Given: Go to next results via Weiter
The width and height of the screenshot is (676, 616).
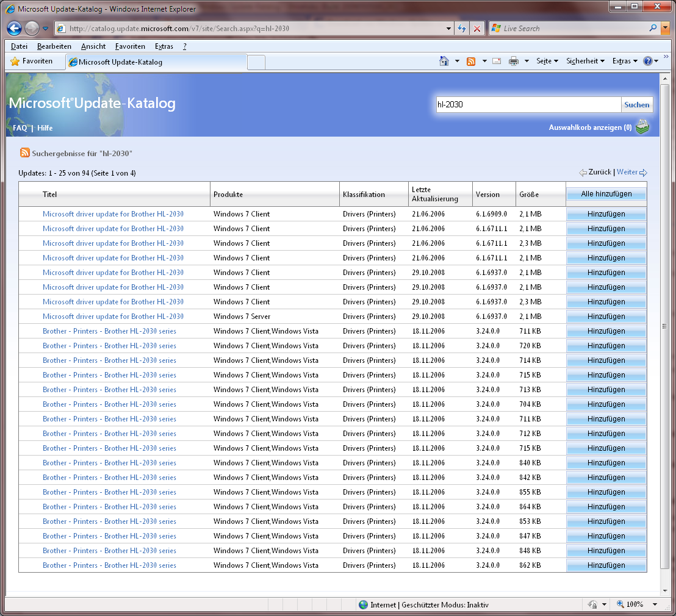Looking at the screenshot, I should pos(627,172).
